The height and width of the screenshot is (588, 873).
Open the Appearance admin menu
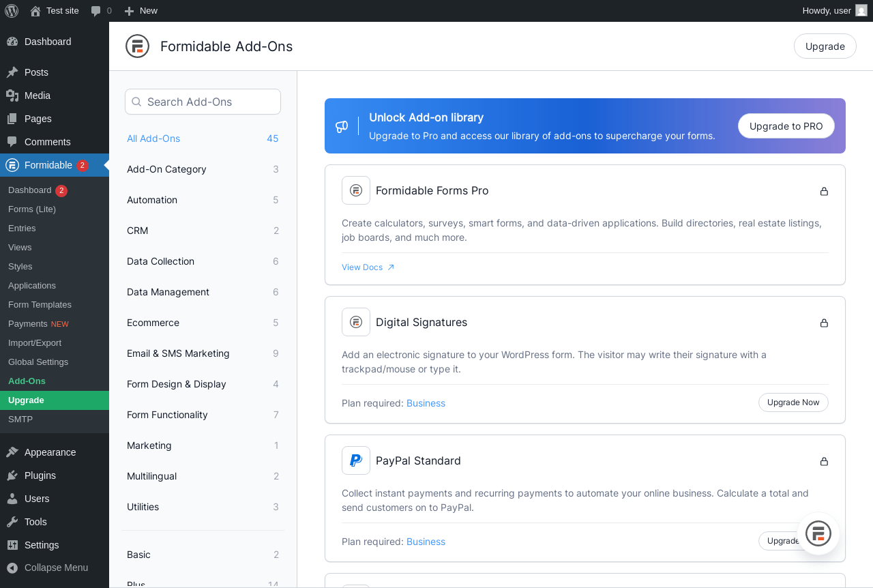50,452
